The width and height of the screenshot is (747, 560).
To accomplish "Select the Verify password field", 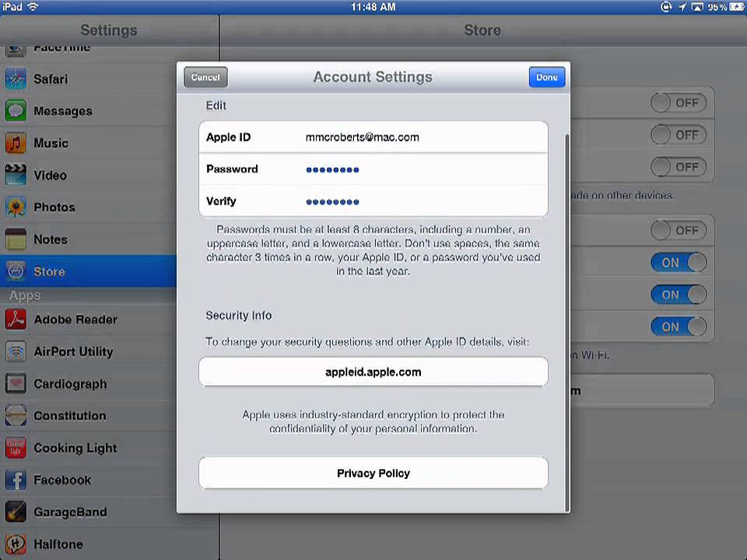I will [373, 201].
